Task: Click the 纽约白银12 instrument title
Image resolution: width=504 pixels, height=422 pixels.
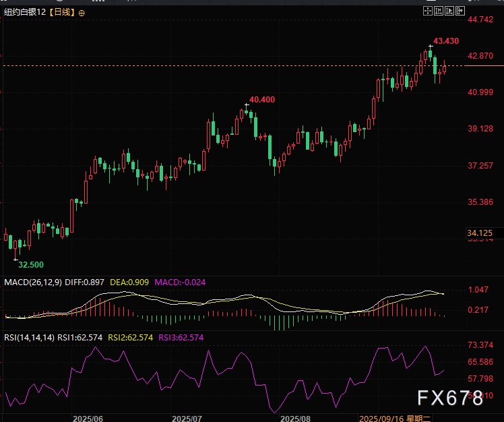Action: 24,12
